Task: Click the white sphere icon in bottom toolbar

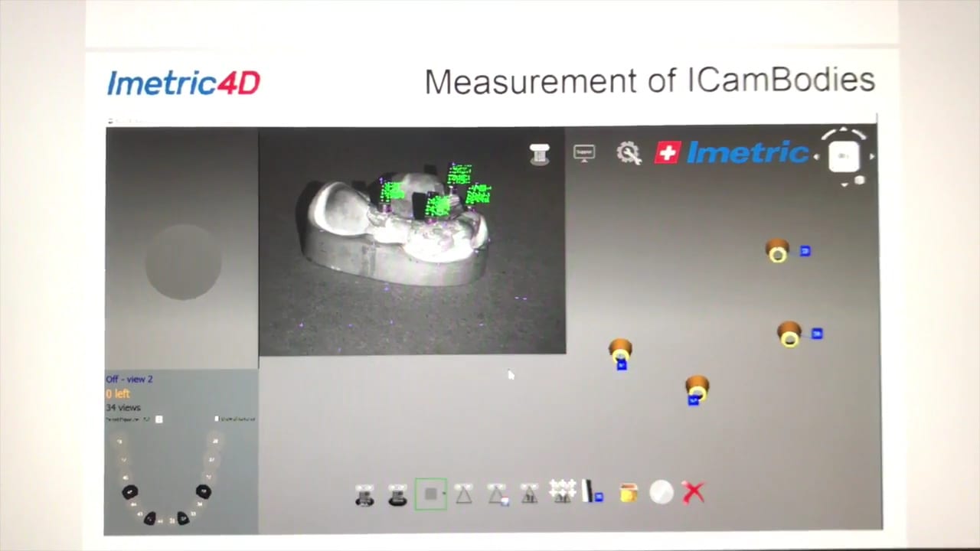Action: click(661, 492)
